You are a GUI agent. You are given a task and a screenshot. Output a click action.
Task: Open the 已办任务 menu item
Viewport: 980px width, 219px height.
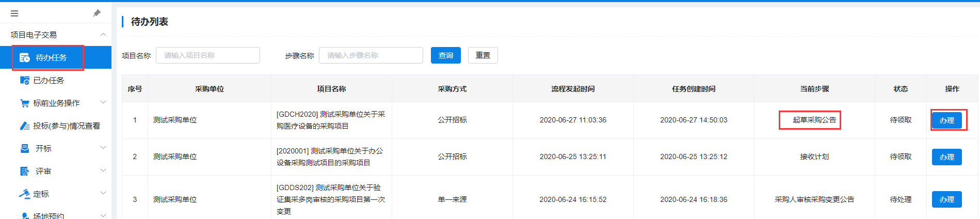click(x=49, y=81)
